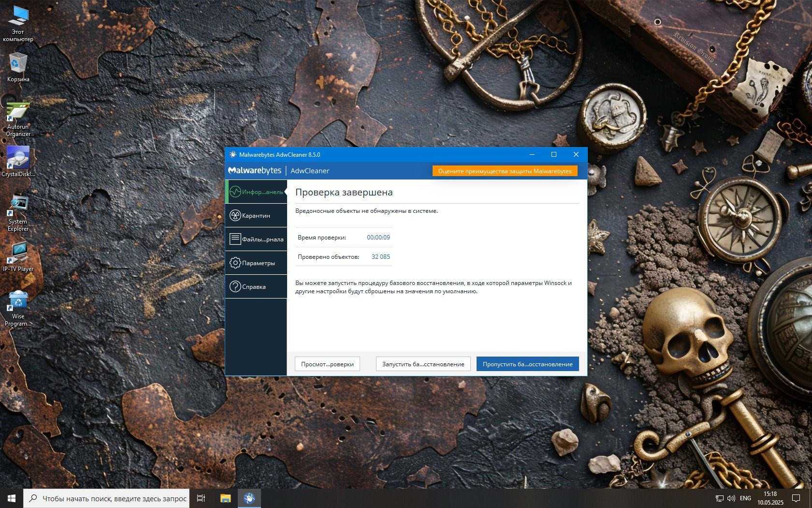
Task: Click Запустить базовое восстановление button
Action: [423, 364]
